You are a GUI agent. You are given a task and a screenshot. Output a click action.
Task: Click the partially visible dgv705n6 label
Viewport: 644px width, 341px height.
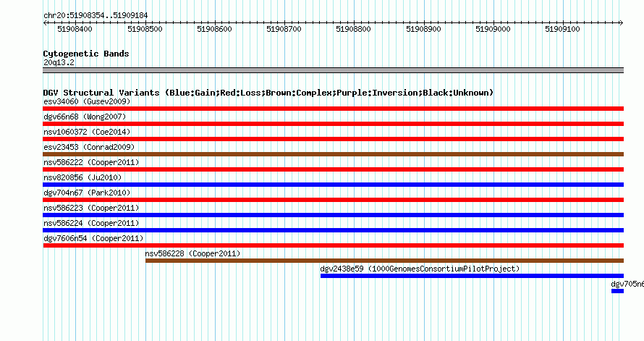pyautogui.click(x=627, y=284)
